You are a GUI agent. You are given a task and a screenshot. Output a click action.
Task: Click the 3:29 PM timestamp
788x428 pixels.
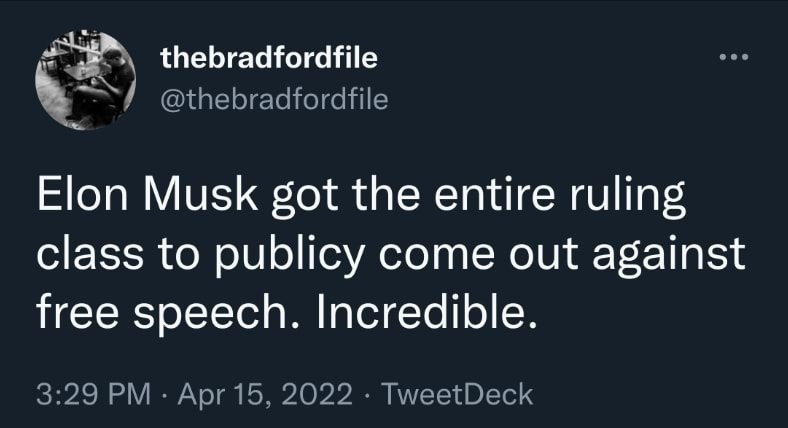tap(93, 394)
